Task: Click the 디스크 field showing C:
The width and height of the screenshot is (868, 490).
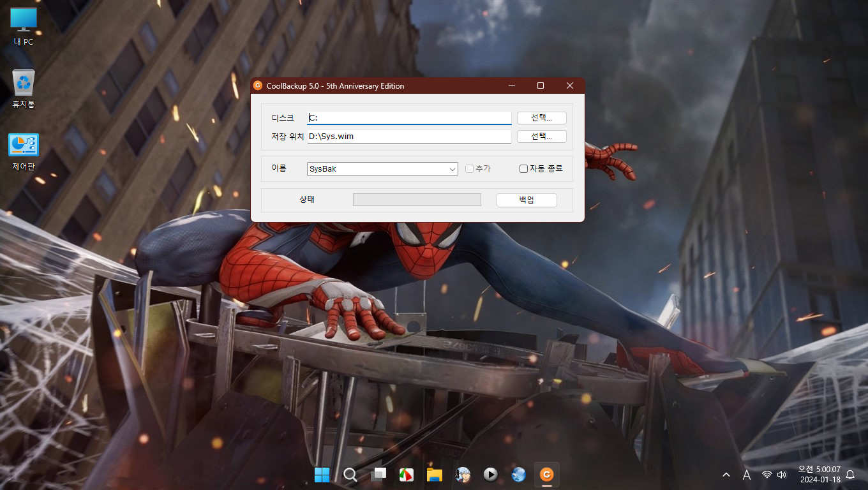Action: point(409,118)
